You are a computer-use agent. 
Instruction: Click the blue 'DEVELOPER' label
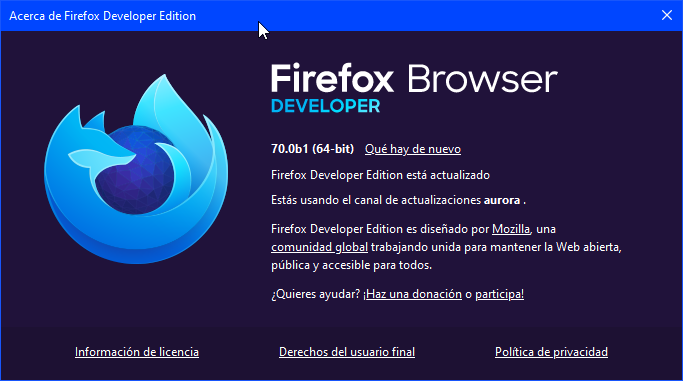click(x=325, y=106)
